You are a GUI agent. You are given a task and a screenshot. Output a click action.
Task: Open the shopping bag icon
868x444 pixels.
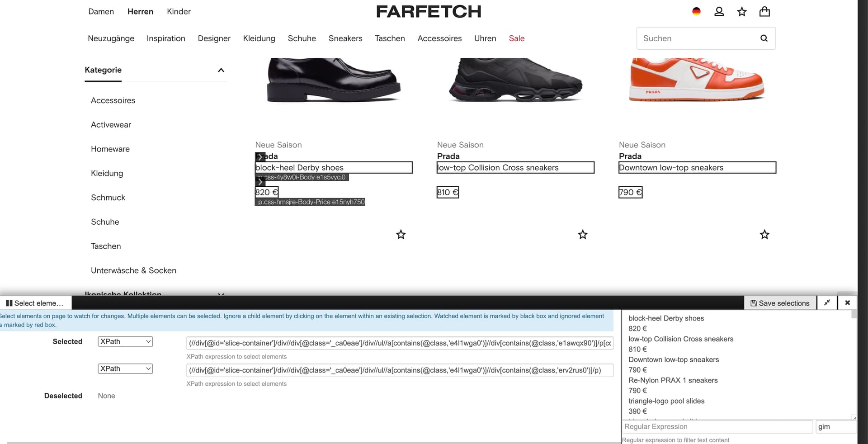click(x=764, y=11)
